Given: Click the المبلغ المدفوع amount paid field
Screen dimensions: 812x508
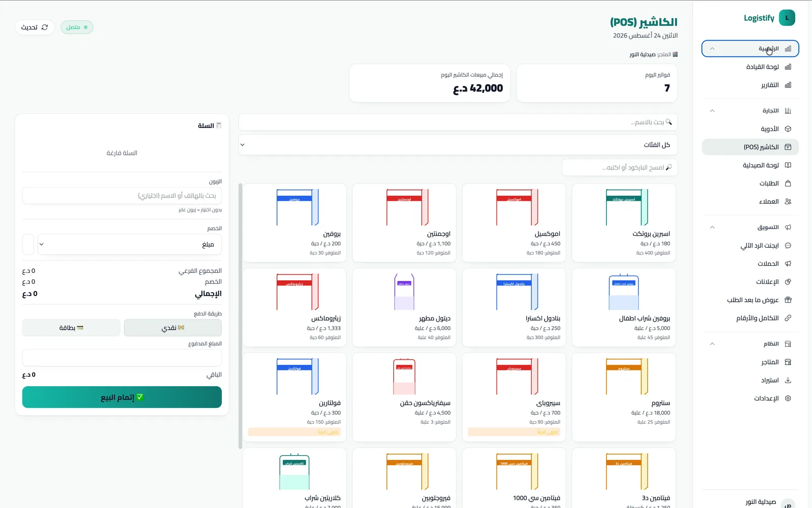Looking at the screenshot, I should [x=122, y=358].
